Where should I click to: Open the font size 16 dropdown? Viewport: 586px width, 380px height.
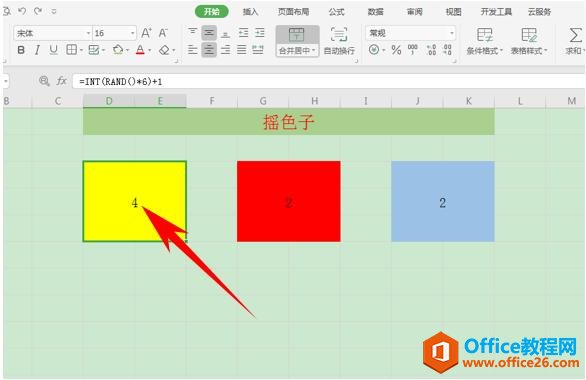[133, 33]
